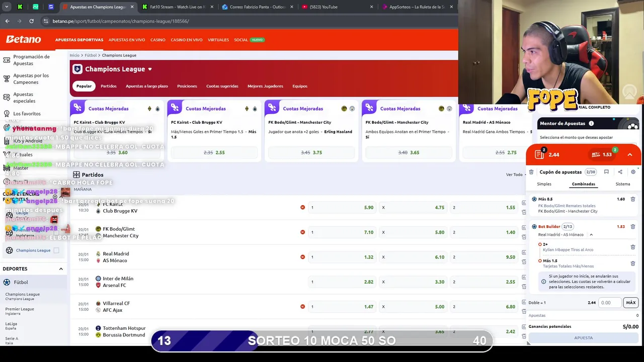Switch to the AppSorteos browser tab
This screenshot has height=362, width=644.
click(x=417, y=7)
